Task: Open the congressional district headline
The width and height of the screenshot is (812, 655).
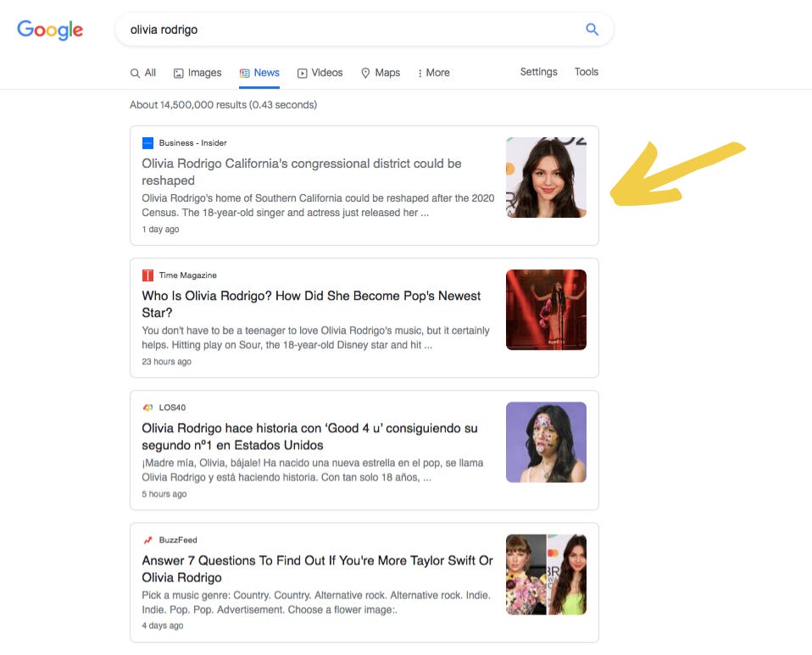Action: 302,172
